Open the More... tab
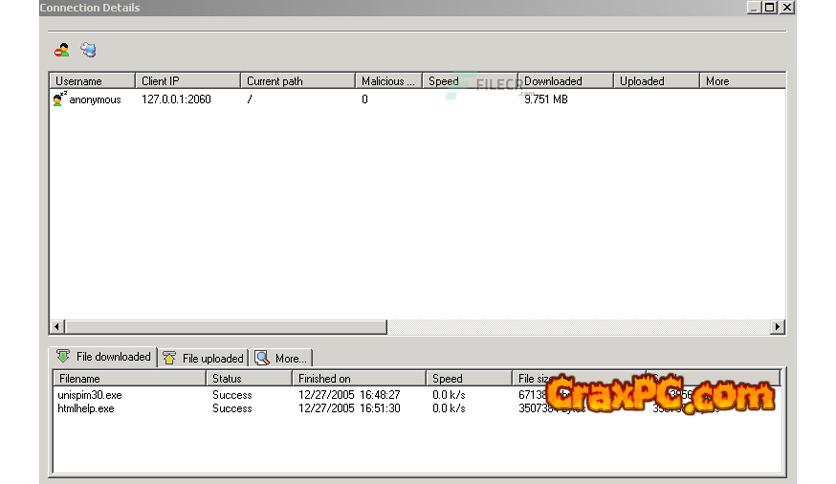The image size is (836, 484). pos(281,358)
